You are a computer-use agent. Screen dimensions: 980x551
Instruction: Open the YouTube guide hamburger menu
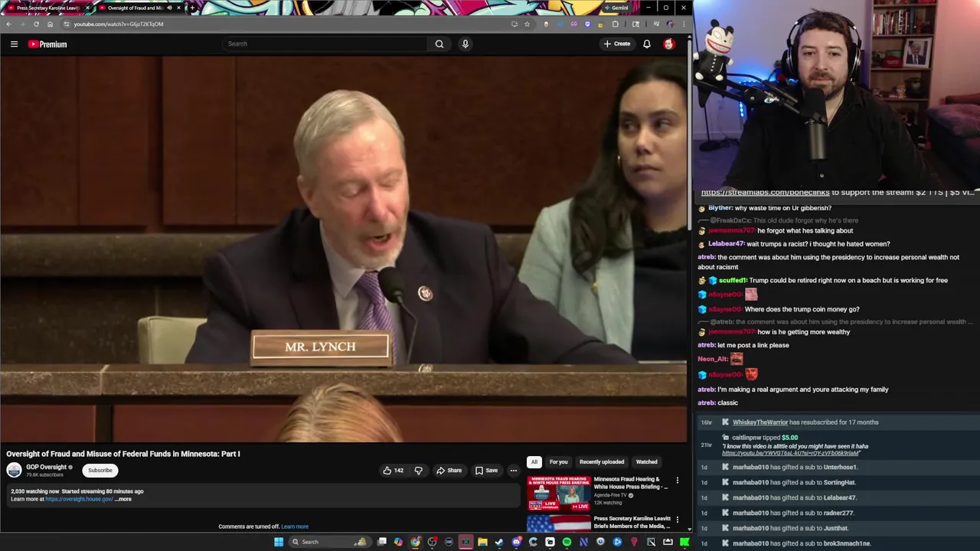pyautogui.click(x=14, y=44)
